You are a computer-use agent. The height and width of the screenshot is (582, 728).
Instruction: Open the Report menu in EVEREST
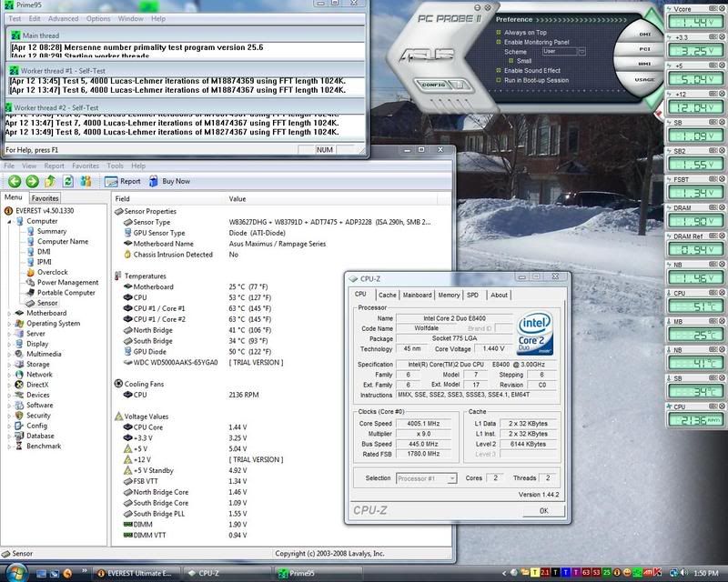click(55, 166)
